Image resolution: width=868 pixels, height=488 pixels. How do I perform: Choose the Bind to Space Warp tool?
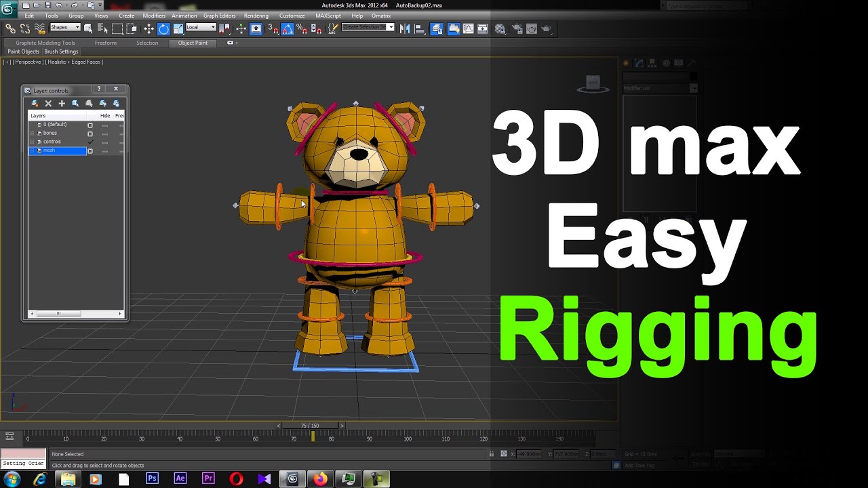click(x=40, y=28)
